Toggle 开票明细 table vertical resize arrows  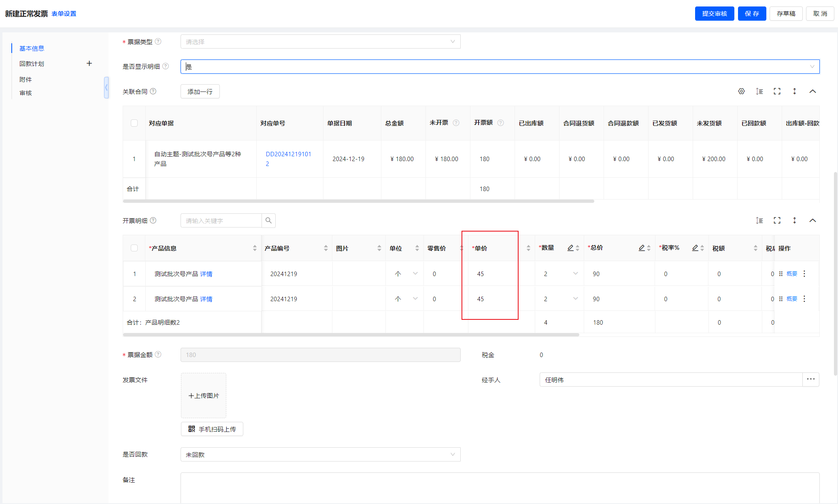tap(794, 220)
